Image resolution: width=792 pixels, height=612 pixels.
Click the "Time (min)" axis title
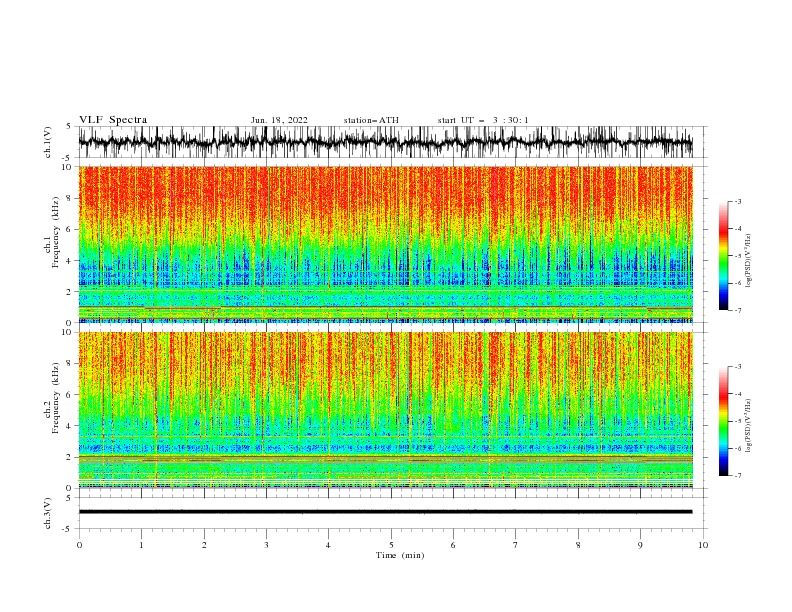[x=400, y=555]
